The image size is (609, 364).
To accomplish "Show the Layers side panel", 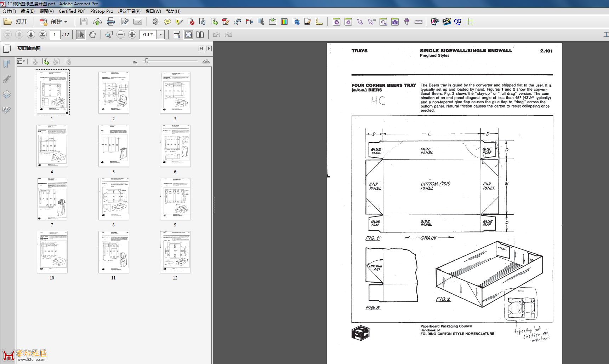I will 7,94.
